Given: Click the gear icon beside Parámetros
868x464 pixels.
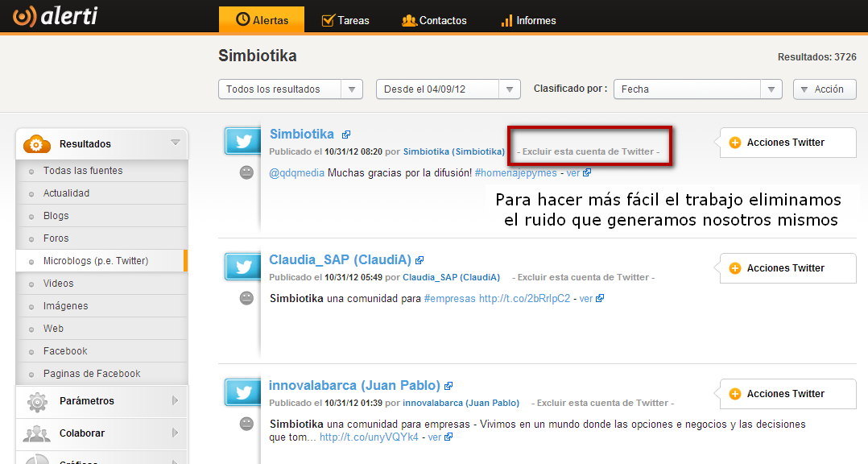Looking at the screenshot, I should [x=37, y=401].
